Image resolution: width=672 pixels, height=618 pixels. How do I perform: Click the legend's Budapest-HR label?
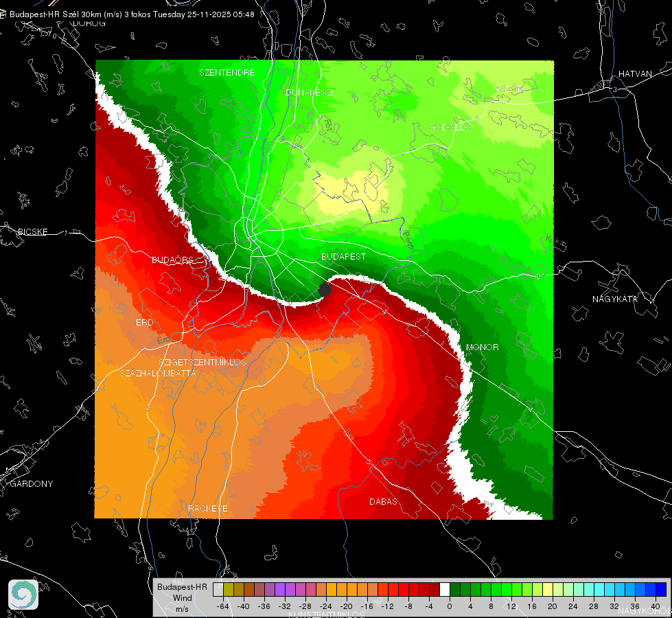tap(182, 587)
